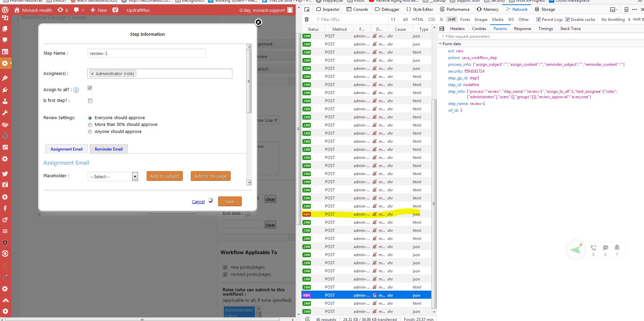
Task: Click the chat bubble icon widget
Action: tap(605, 247)
